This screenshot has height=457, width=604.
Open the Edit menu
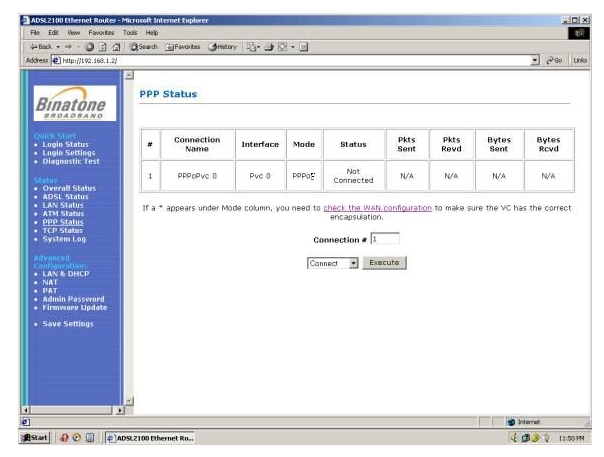53,33
